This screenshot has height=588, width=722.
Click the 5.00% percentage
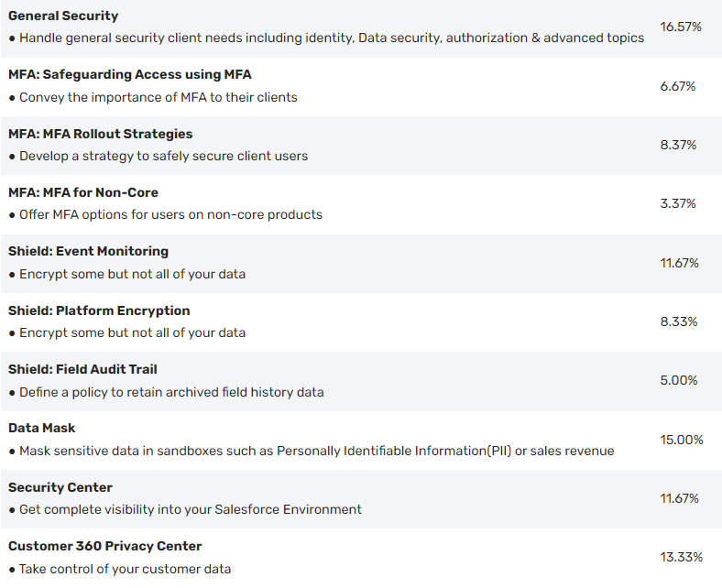[679, 380]
